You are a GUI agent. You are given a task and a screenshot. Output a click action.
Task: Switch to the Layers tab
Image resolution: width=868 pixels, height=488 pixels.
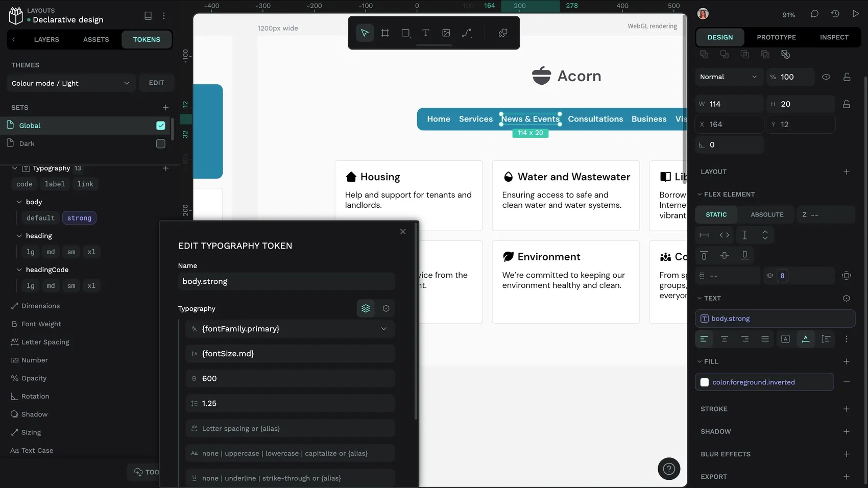point(46,39)
